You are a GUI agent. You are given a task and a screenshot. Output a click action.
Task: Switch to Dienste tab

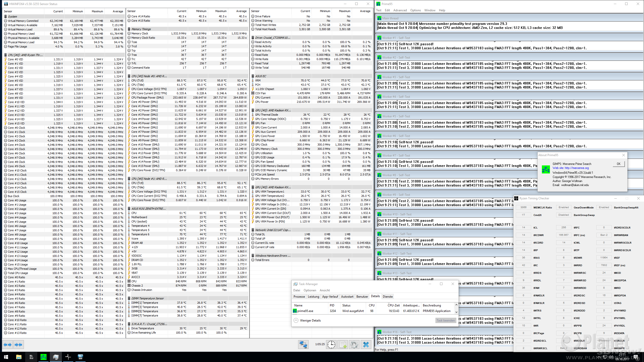(388, 296)
